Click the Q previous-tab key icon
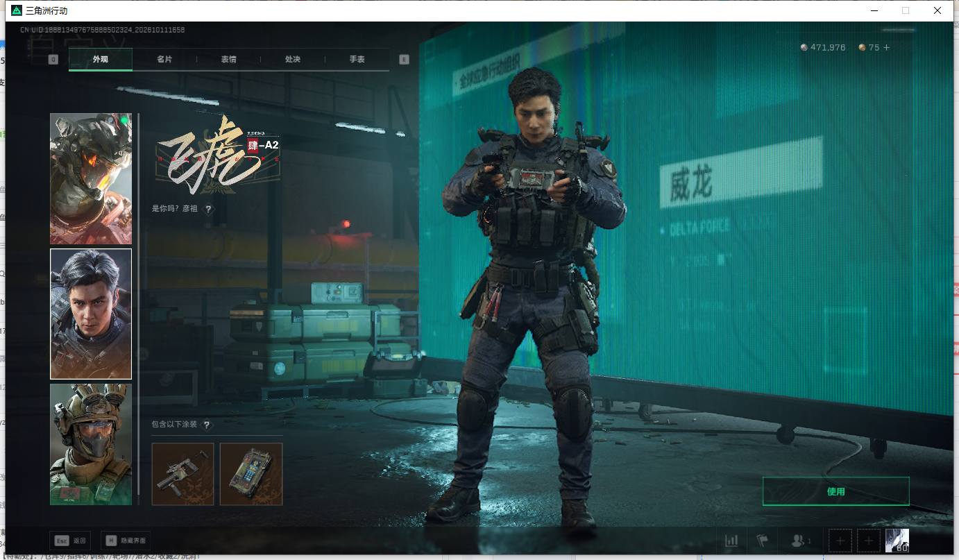The height and width of the screenshot is (560, 959). (53, 60)
